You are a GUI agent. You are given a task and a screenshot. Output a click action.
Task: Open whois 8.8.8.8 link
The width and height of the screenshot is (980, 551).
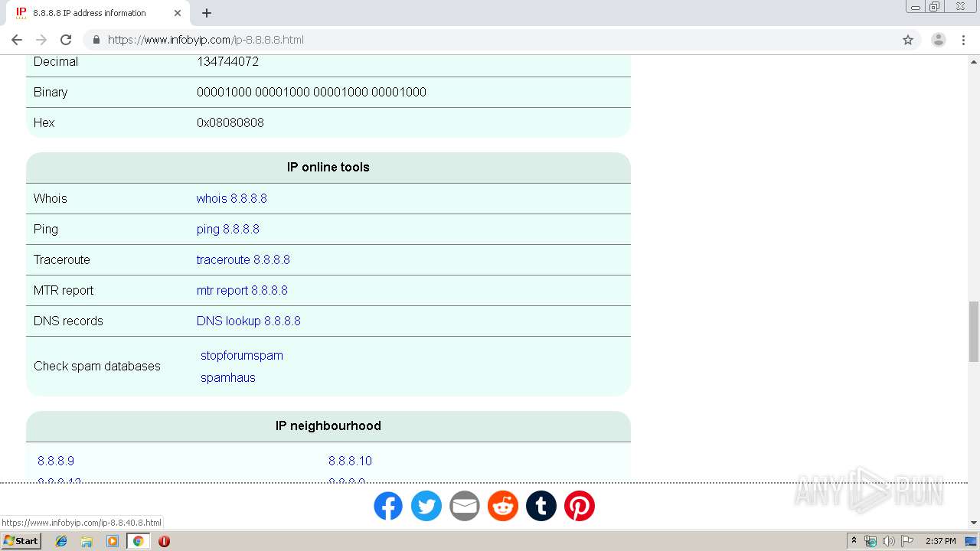[231, 198]
